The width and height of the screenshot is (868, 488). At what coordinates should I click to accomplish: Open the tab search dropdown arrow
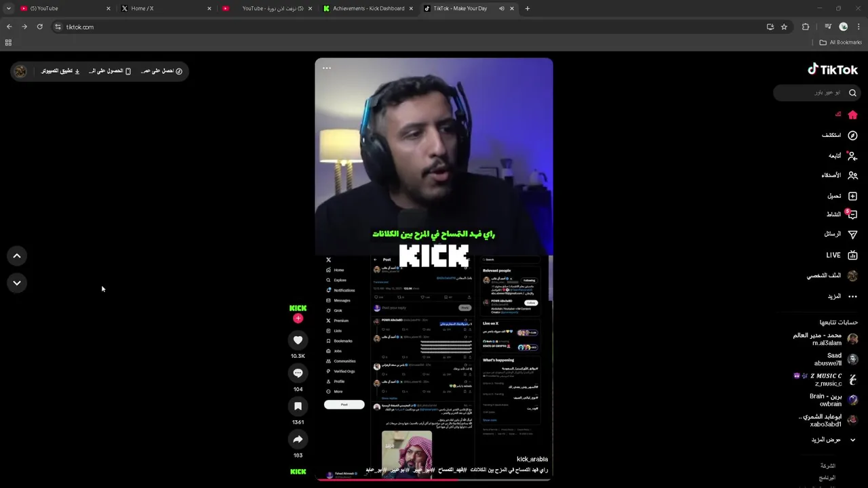pyautogui.click(x=8, y=8)
